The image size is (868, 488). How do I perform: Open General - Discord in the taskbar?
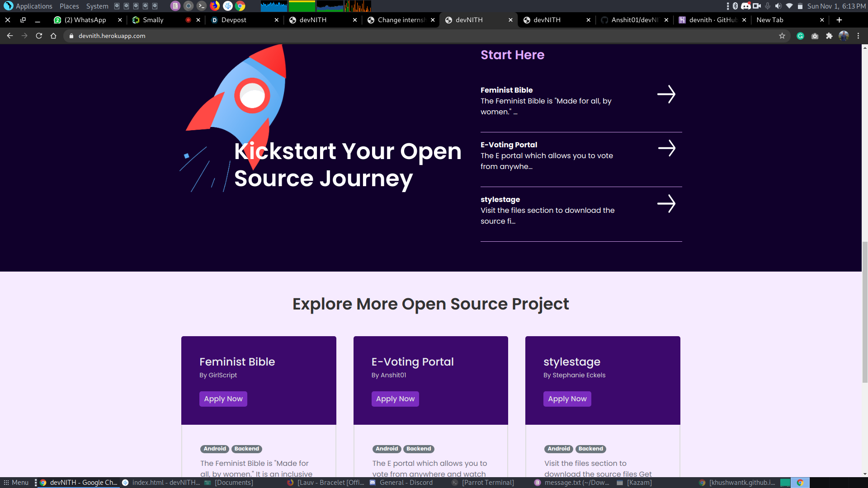406,483
